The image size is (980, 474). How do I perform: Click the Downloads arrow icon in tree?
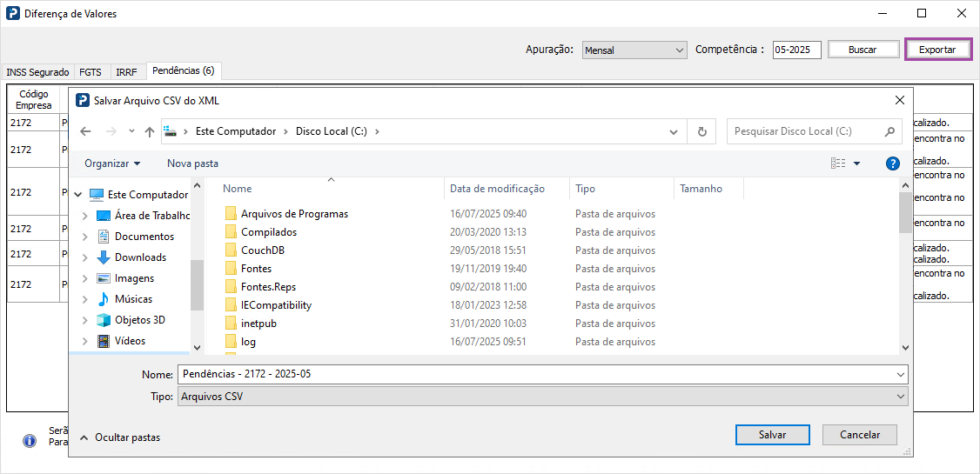click(x=103, y=257)
